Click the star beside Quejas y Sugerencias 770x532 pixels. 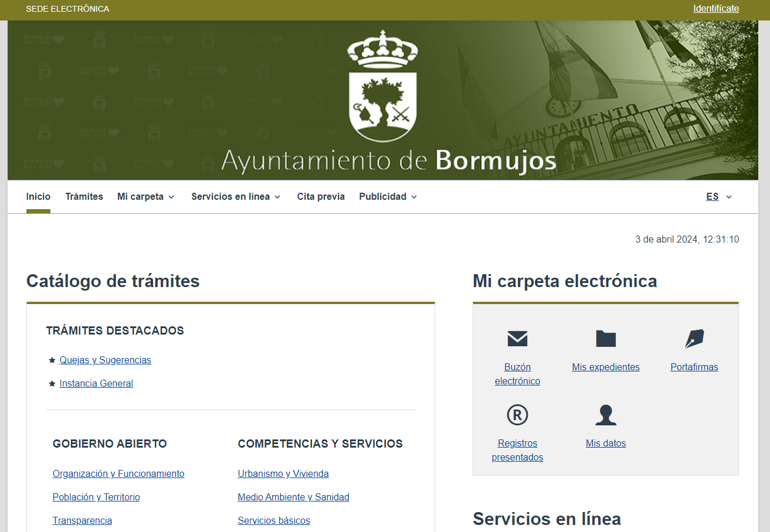click(x=51, y=360)
